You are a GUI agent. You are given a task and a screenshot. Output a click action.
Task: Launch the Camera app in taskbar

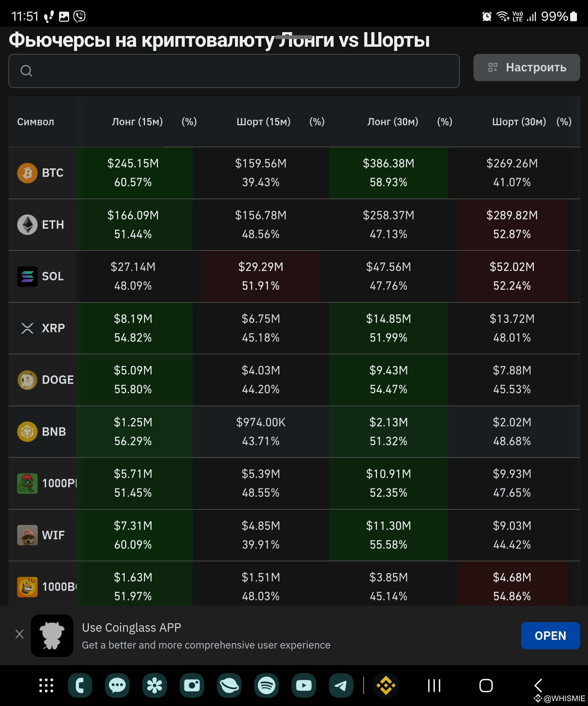click(192, 685)
